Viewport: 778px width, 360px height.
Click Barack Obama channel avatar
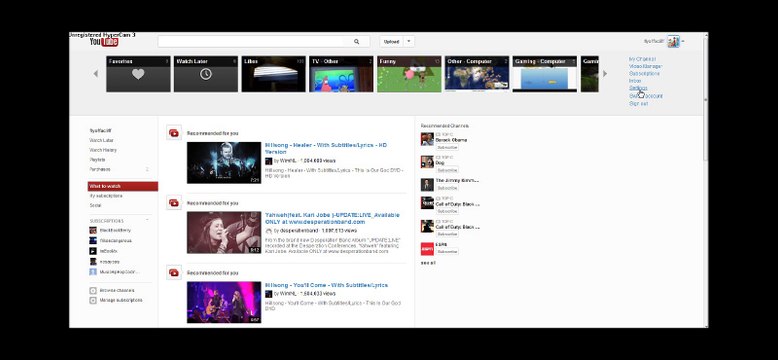[x=427, y=139]
